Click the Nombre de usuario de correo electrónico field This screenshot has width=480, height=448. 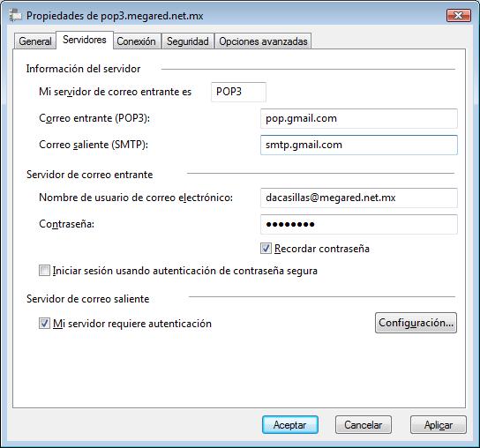pyautogui.click(x=359, y=198)
